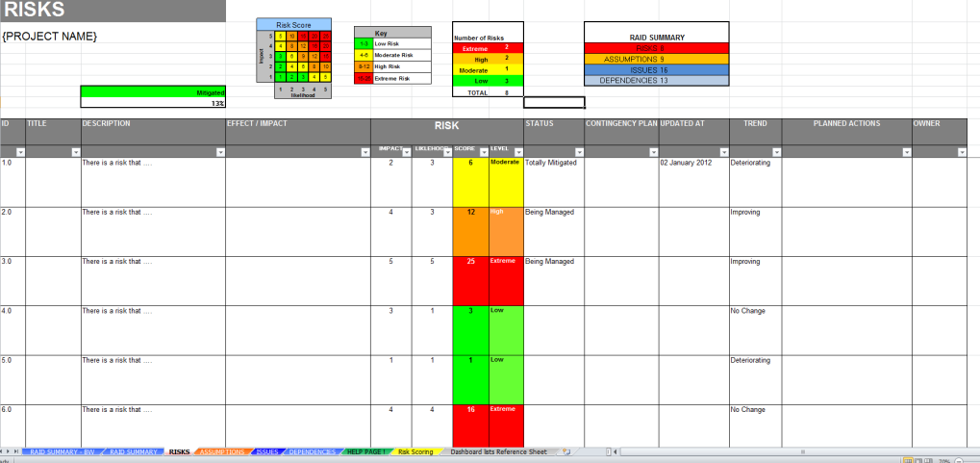Viewport: 980px width, 463px height.
Task: Select the 'Moderate' level cell in row 1.0
Action: tap(506, 182)
